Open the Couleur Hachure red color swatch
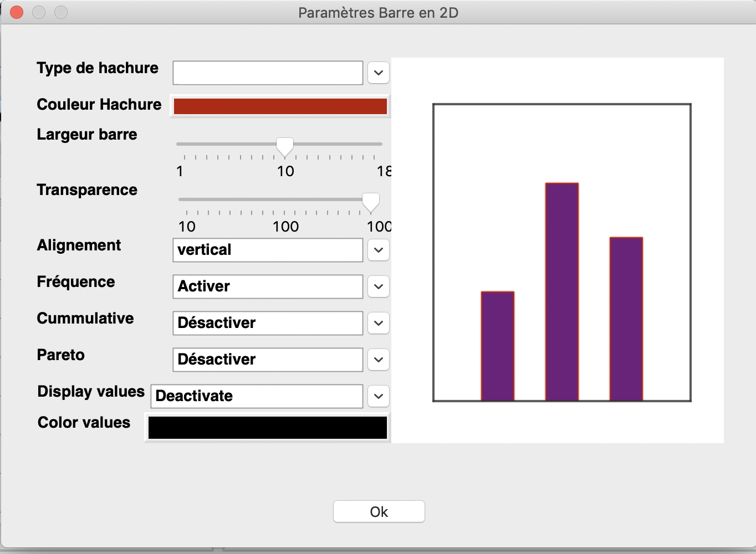The image size is (756, 554). [x=280, y=106]
